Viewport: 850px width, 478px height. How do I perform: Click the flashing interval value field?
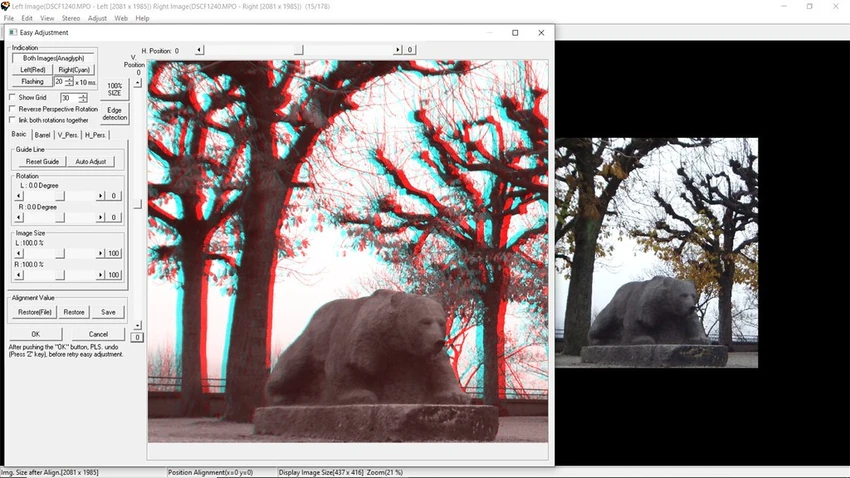[x=59, y=82]
